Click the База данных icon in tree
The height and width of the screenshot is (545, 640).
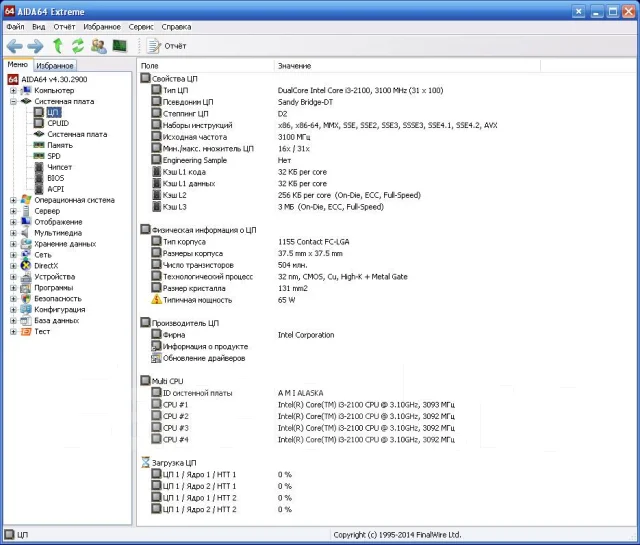[26, 320]
